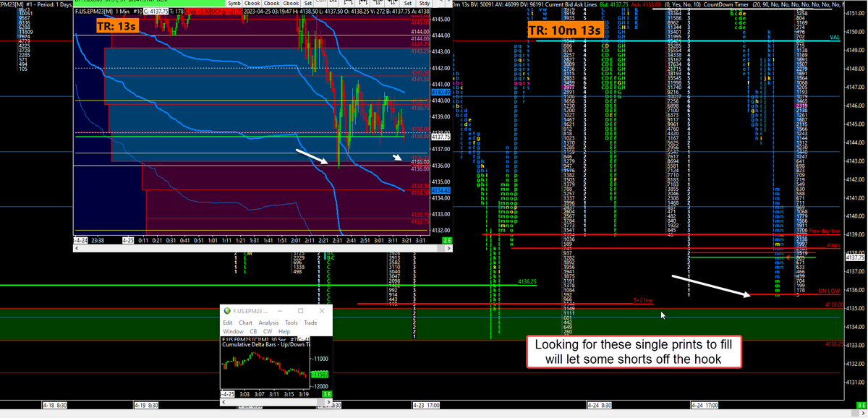
Task: Click the orange 'TR: 10m 13s' countdown label
Action: point(564,30)
